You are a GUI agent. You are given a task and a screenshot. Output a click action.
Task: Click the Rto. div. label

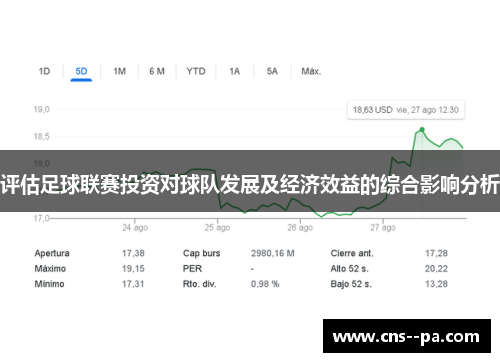click(x=200, y=284)
